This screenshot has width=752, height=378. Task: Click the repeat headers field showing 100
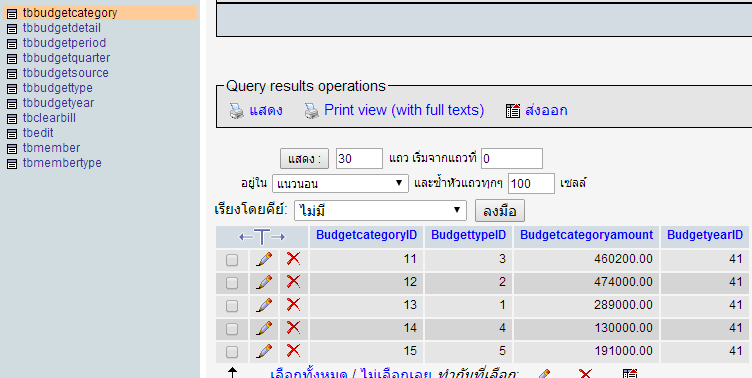click(531, 183)
